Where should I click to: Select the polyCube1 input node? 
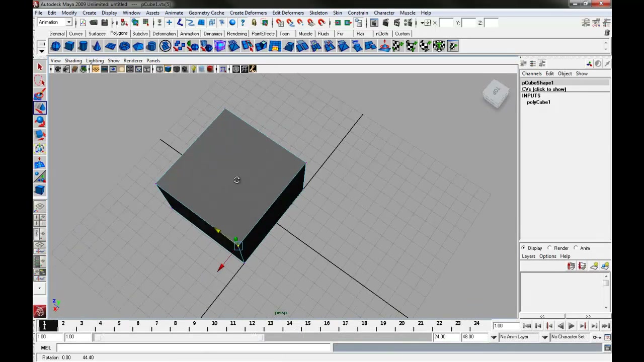(538, 102)
